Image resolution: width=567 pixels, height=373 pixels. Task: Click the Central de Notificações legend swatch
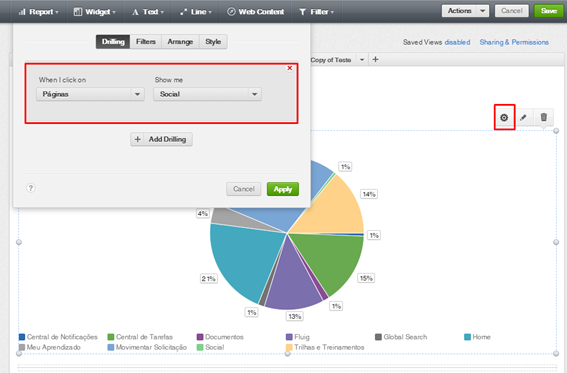coord(22,337)
